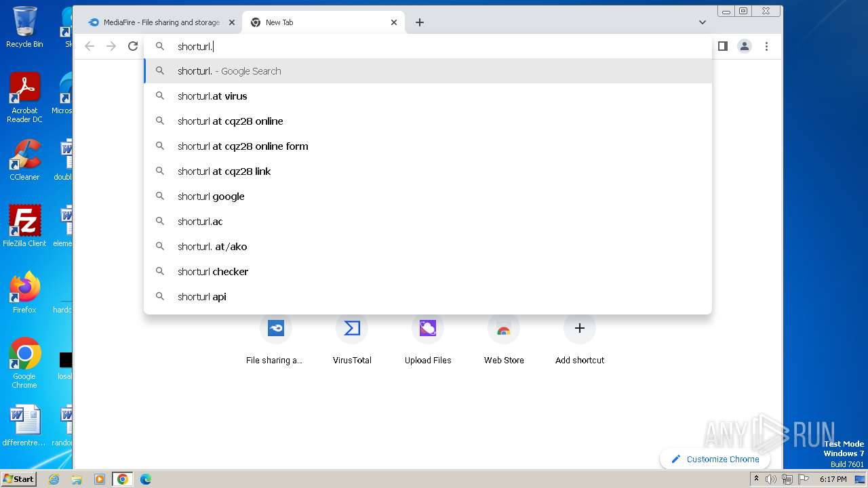This screenshot has width=868, height=488.
Task: Pick the shorturl.ac suggestion
Action: coord(428,222)
